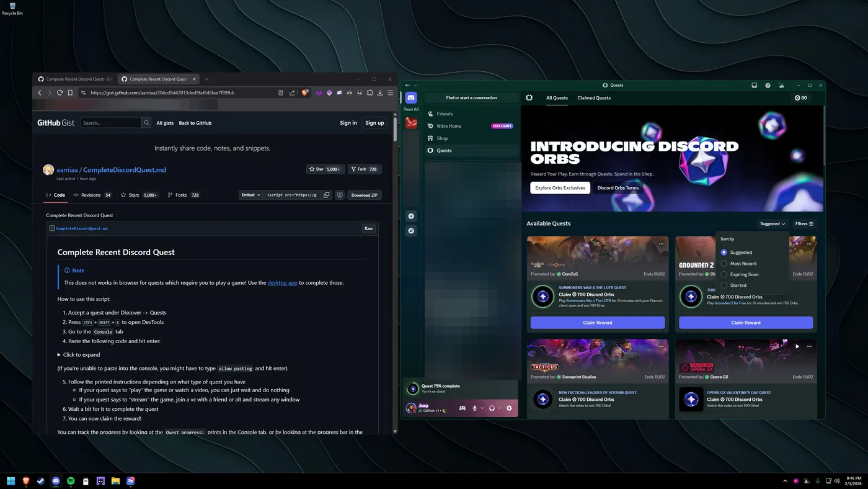The width and height of the screenshot is (868, 489).
Task: Click Explore Orbs Exclusives button
Action: coord(560,187)
